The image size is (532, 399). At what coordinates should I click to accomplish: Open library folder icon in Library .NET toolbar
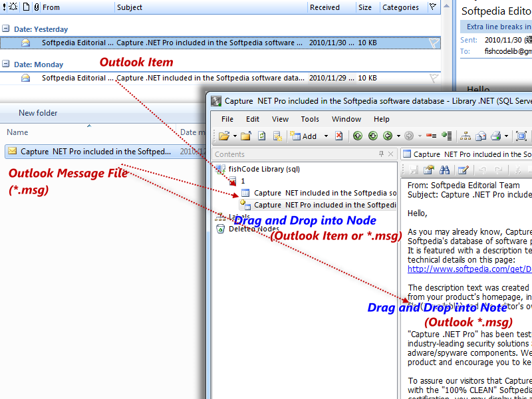224,136
